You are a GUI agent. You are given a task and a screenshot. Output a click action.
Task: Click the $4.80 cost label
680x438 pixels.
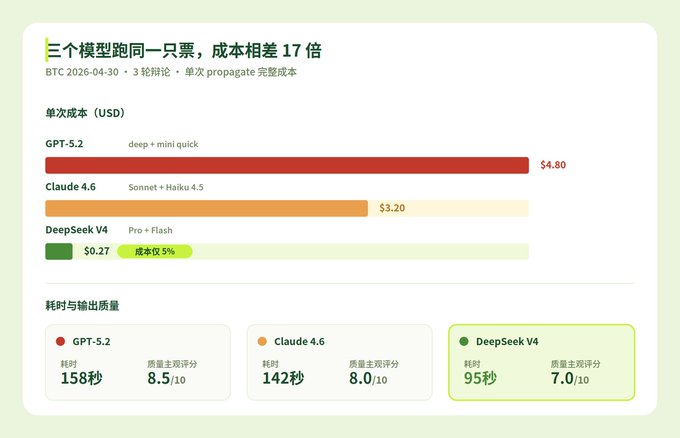pos(553,165)
